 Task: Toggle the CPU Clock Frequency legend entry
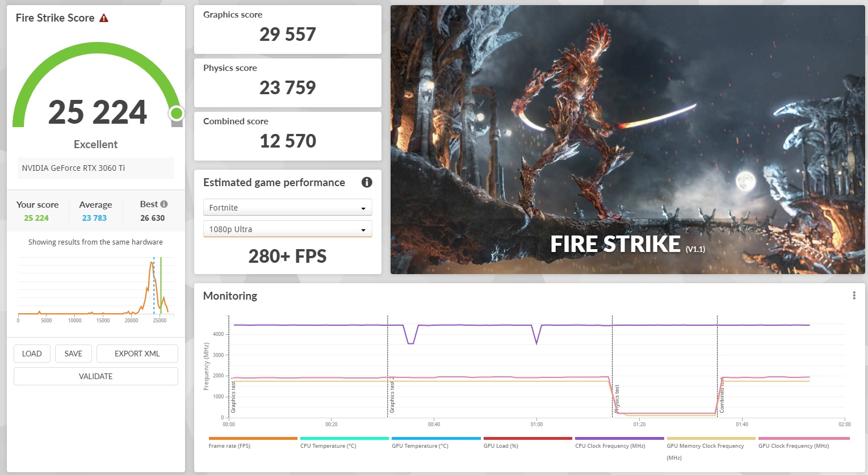click(619, 443)
